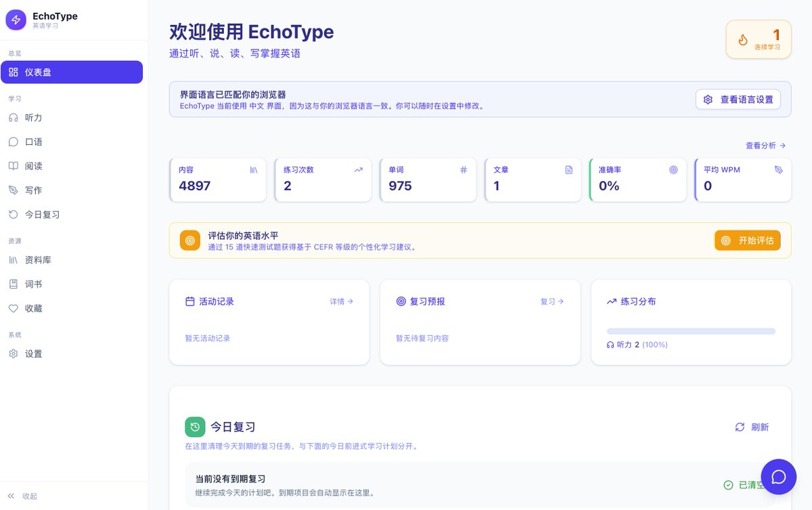Click the green history icon beside 今日复习 heading

(195, 427)
